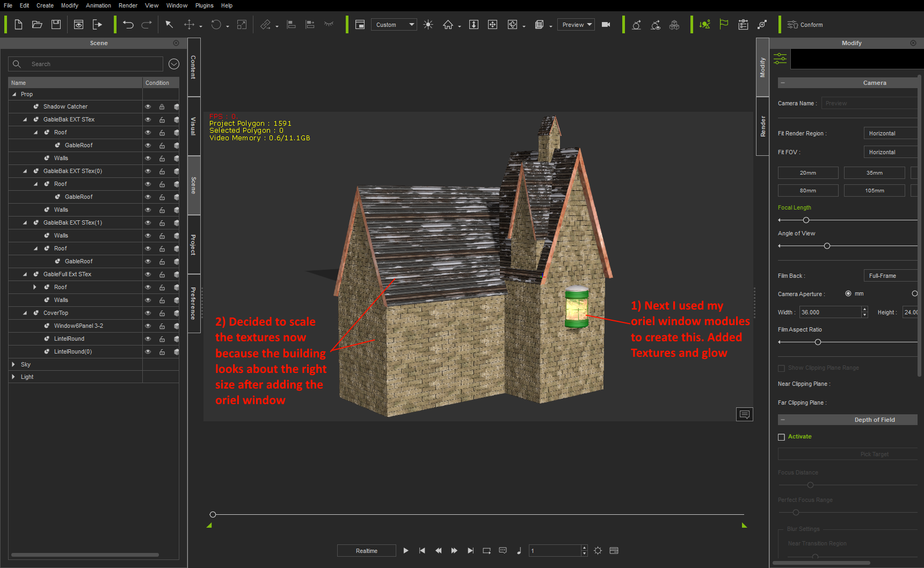Adjust the Film Aspect Ratio slider handle
This screenshot has height=568, width=924.
click(x=818, y=342)
